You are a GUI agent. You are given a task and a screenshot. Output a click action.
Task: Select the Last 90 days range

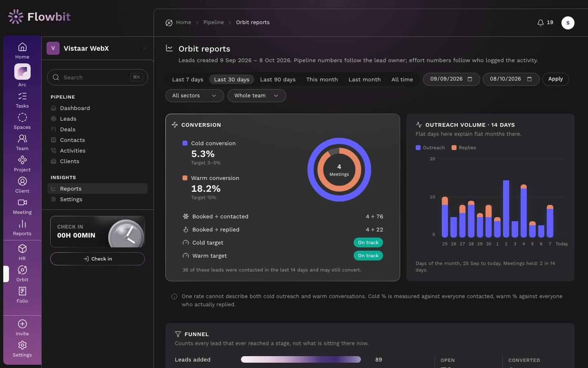click(278, 79)
